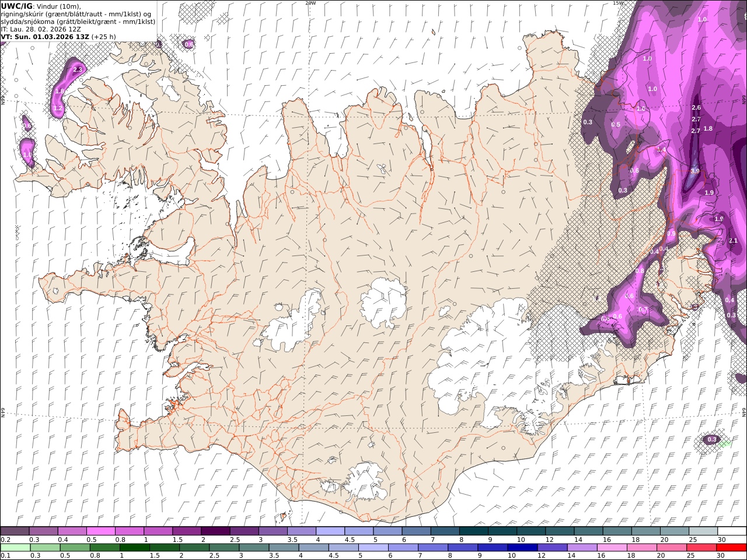Click the '0.2' label on the upper scale

click(x=5, y=540)
